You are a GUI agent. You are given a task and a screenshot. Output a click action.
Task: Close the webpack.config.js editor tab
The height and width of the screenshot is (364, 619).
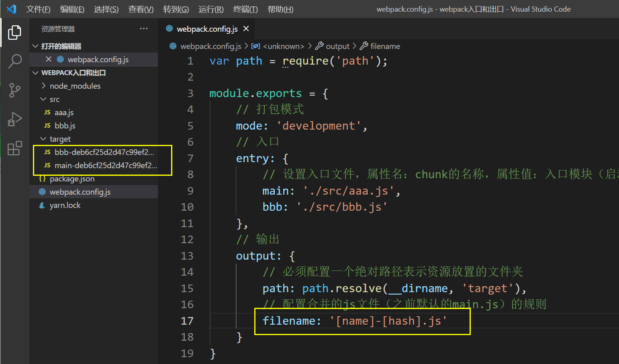pos(246,29)
